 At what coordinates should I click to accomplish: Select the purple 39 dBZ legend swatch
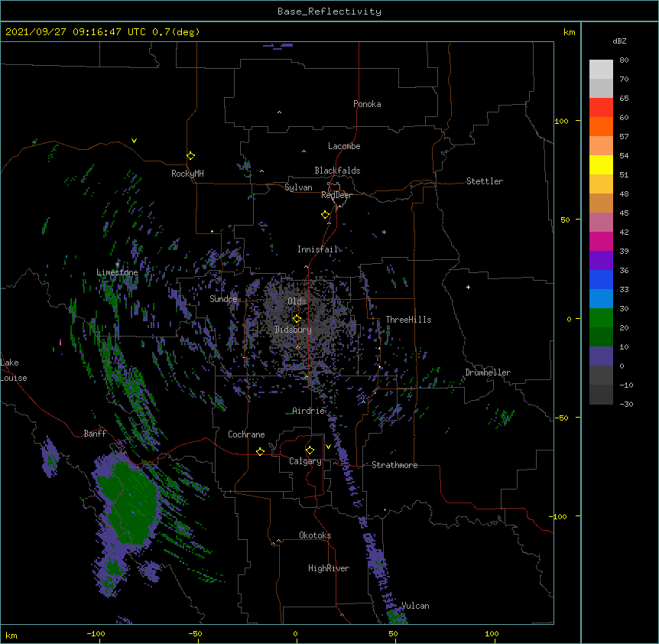pyautogui.click(x=601, y=260)
